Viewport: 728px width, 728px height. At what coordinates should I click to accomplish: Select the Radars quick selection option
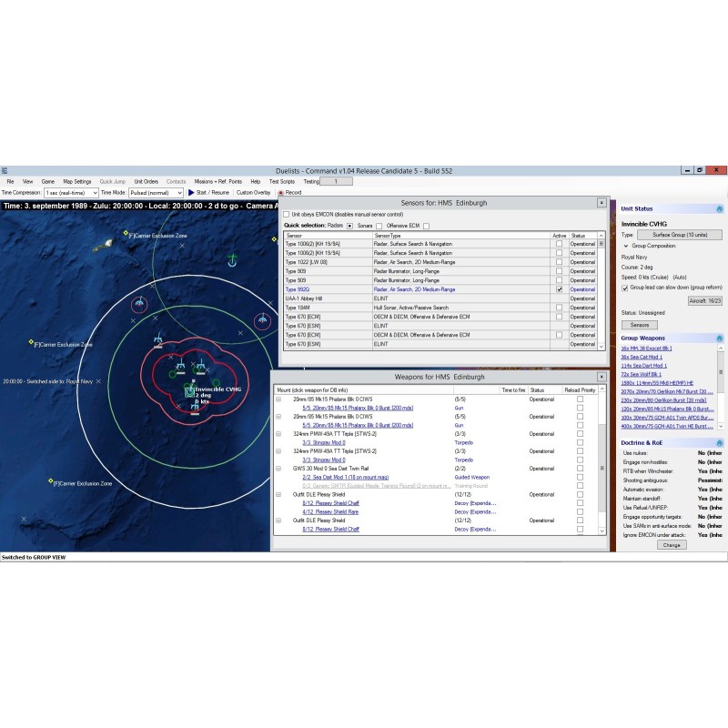click(349, 224)
